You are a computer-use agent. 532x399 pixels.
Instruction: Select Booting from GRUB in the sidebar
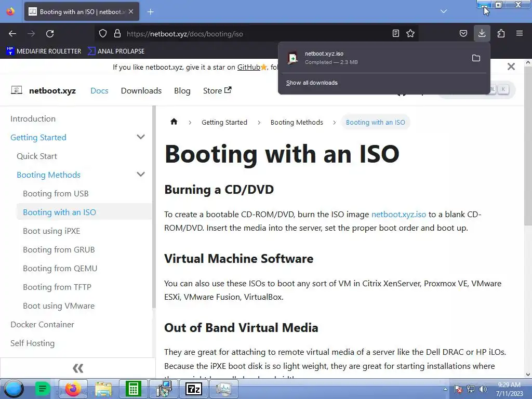[x=59, y=249]
